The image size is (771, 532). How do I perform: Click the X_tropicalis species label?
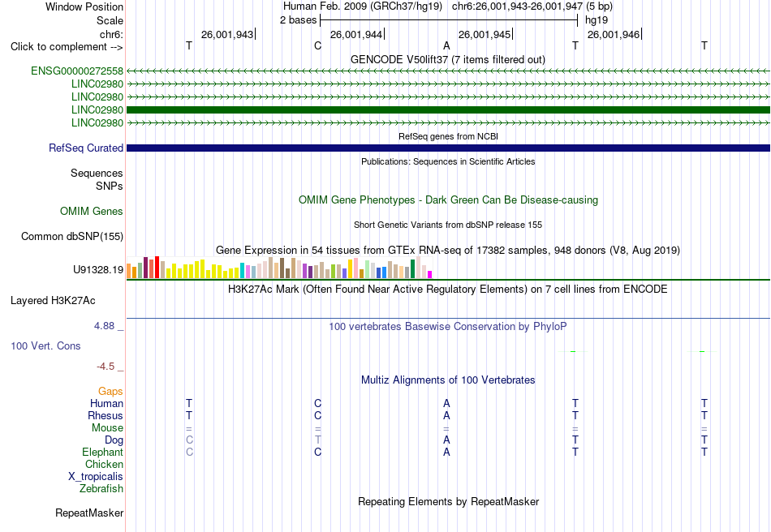tap(96, 477)
